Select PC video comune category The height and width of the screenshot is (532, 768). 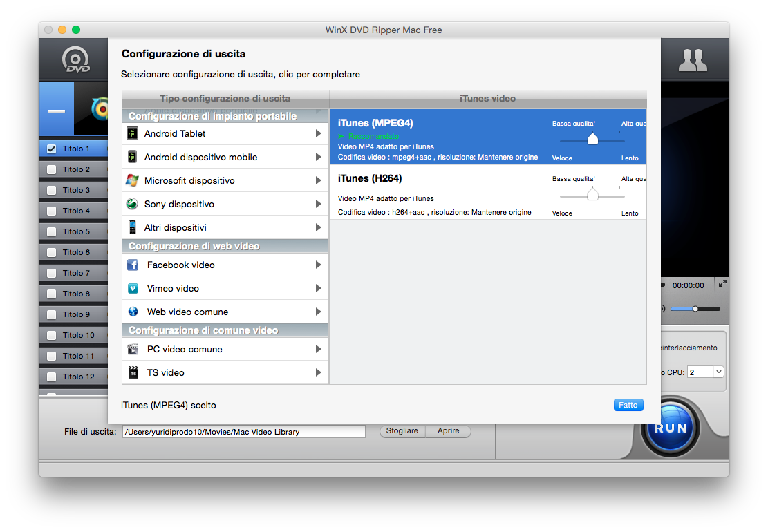pyautogui.click(x=225, y=349)
